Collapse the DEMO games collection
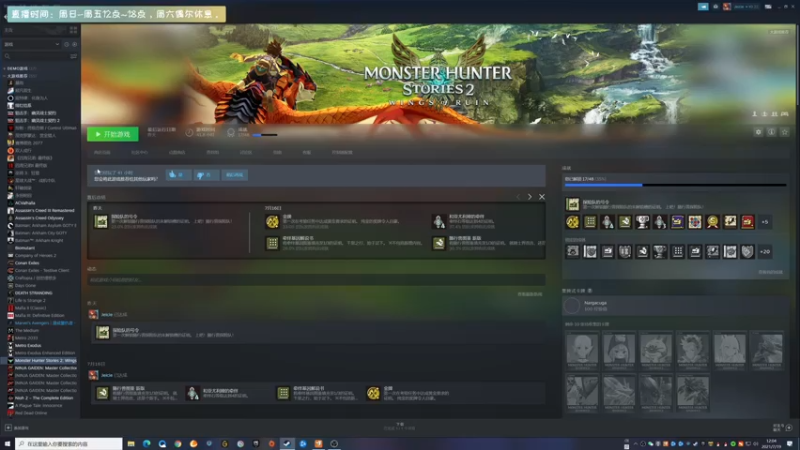Image resolution: width=800 pixels, height=450 pixels. [x=5, y=68]
